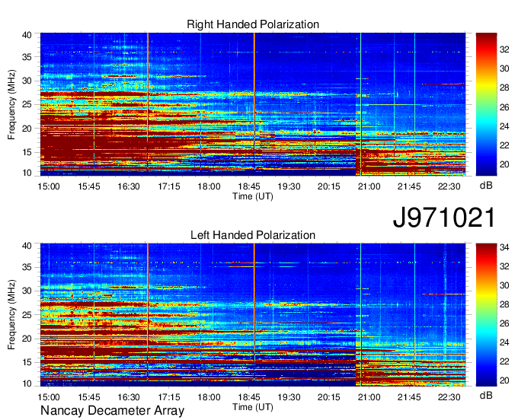
Task: Click the left-handed spectrogram color bar
Action: pyautogui.click(x=486, y=315)
